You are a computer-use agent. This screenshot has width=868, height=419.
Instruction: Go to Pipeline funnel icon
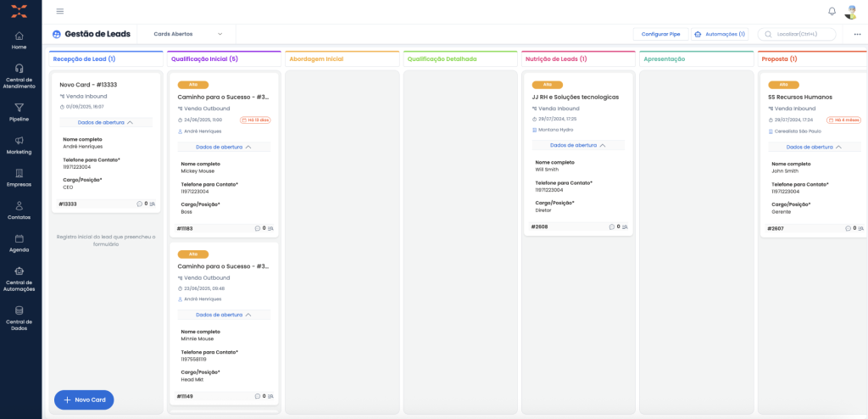[19, 108]
